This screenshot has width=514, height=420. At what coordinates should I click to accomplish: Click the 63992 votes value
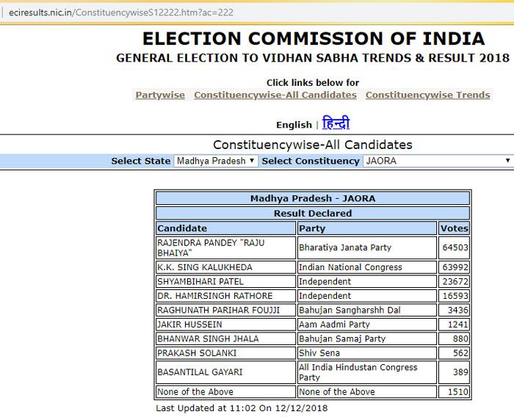coord(455,267)
